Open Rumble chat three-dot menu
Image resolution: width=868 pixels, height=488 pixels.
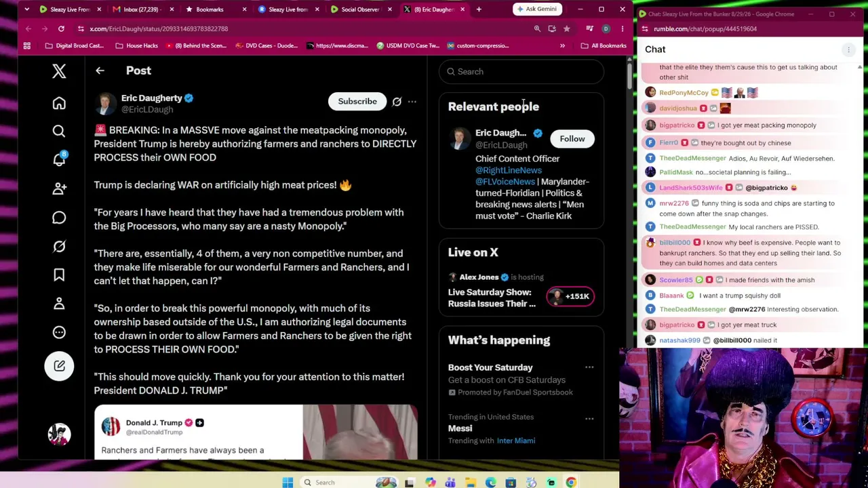(848, 49)
